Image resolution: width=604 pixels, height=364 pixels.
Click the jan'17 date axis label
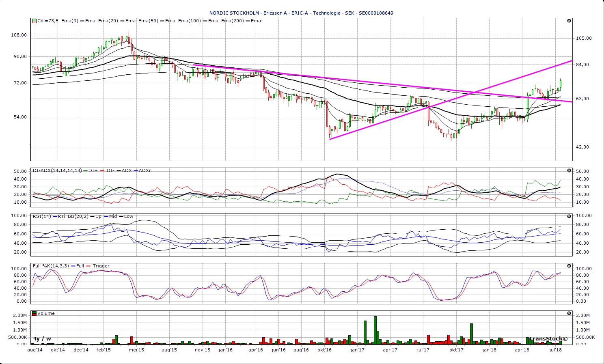click(357, 349)
